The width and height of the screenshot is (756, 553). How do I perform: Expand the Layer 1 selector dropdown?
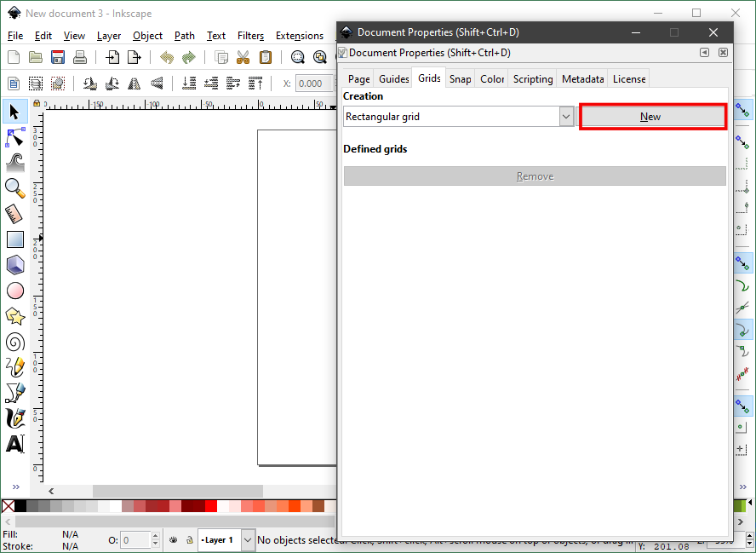click(248, 540)
